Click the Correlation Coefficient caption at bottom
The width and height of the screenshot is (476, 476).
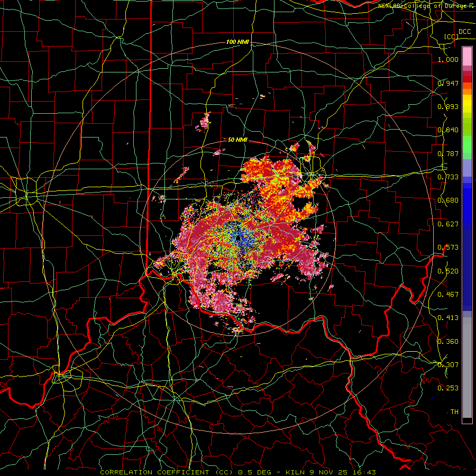pyautogui.click(x=238, y=472)
